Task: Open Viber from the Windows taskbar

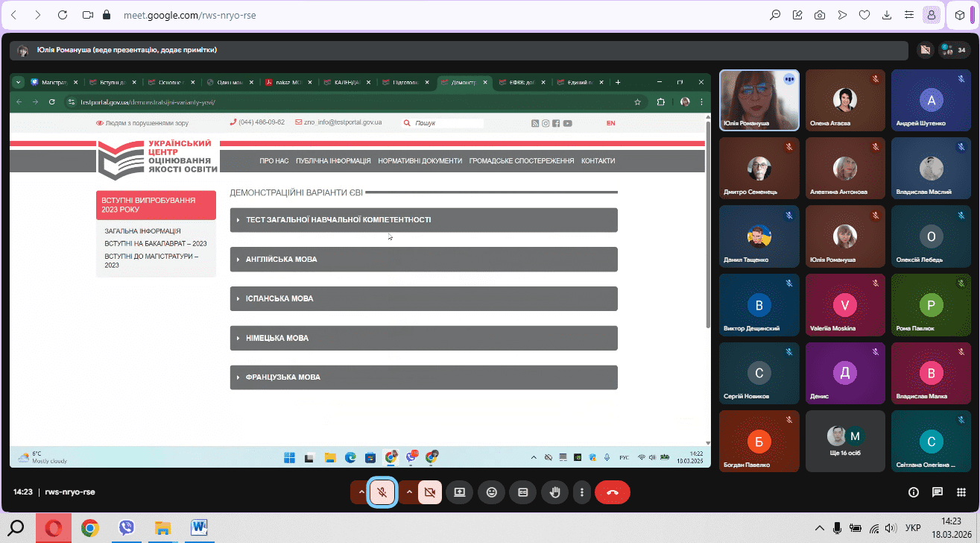Action: click(x=127, y=528)
